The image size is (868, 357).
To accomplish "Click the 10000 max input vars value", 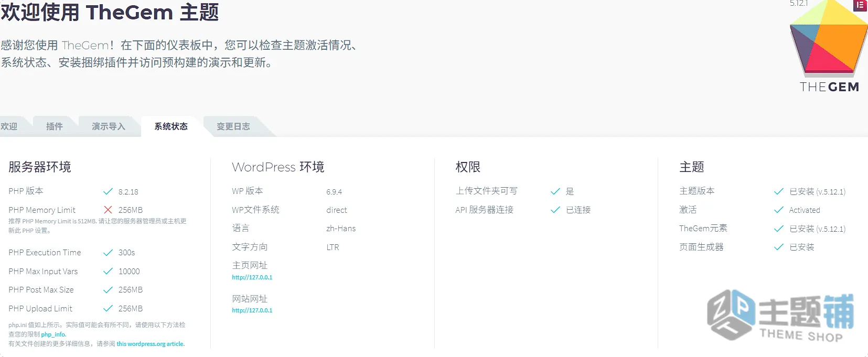I will [x=129, y=271].
